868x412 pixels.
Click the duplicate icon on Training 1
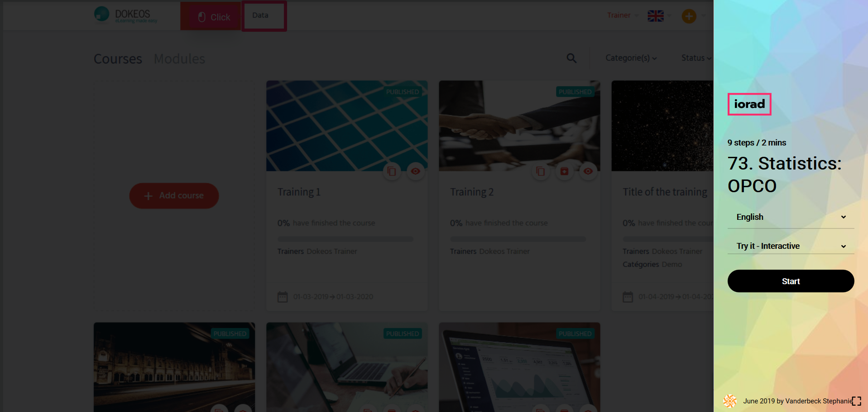click(x=392, y=171)
